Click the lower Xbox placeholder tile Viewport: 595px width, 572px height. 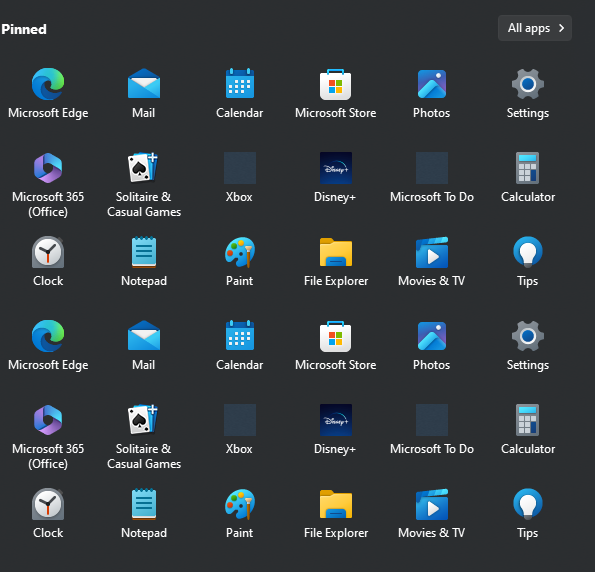pos(240,420)
